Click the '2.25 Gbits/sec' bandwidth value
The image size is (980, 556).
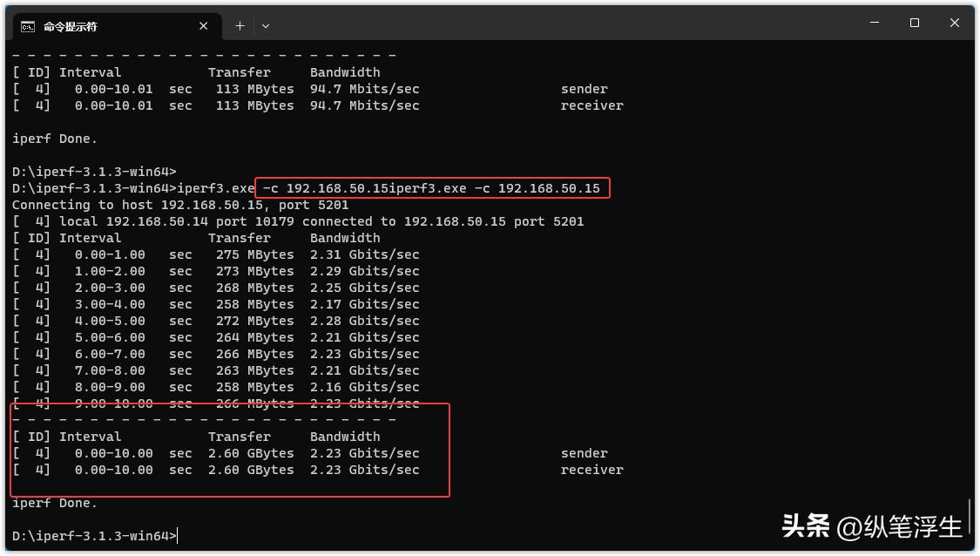(x=364, y=288)
